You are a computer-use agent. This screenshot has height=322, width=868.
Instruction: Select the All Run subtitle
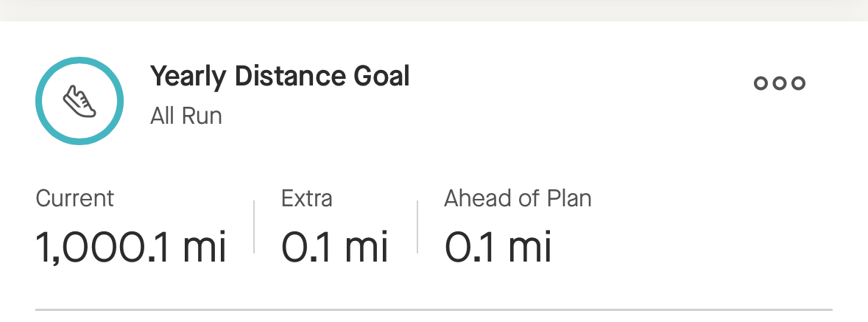tap(186, 116)
